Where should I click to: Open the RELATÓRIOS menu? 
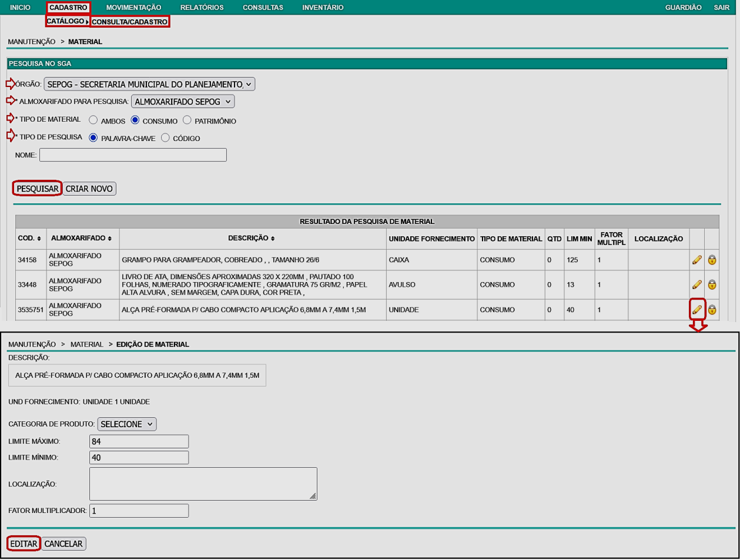(202, 8)
